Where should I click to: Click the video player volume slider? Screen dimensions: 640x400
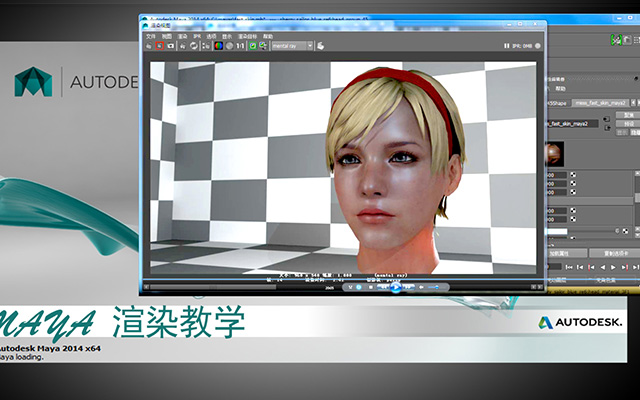[x=434, y=287]
